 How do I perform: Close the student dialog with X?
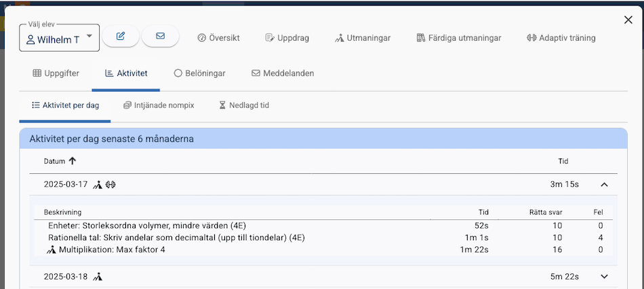point(628,20)
